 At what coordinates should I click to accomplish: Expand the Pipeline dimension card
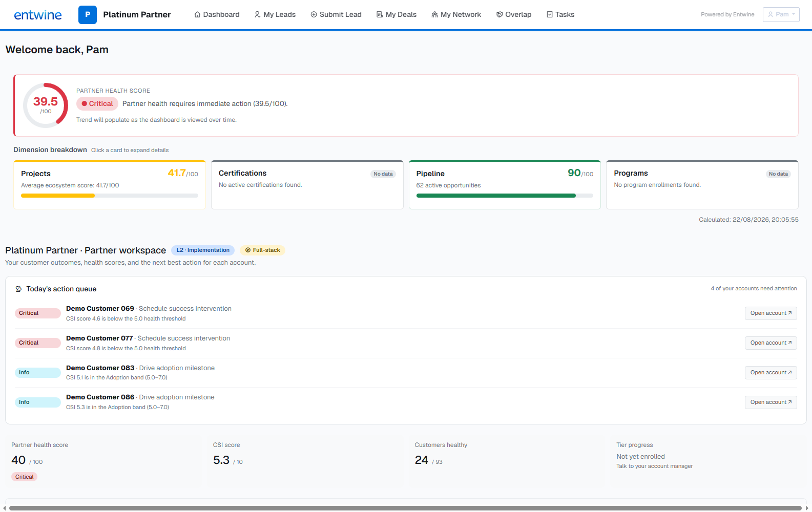click(505, 185)
